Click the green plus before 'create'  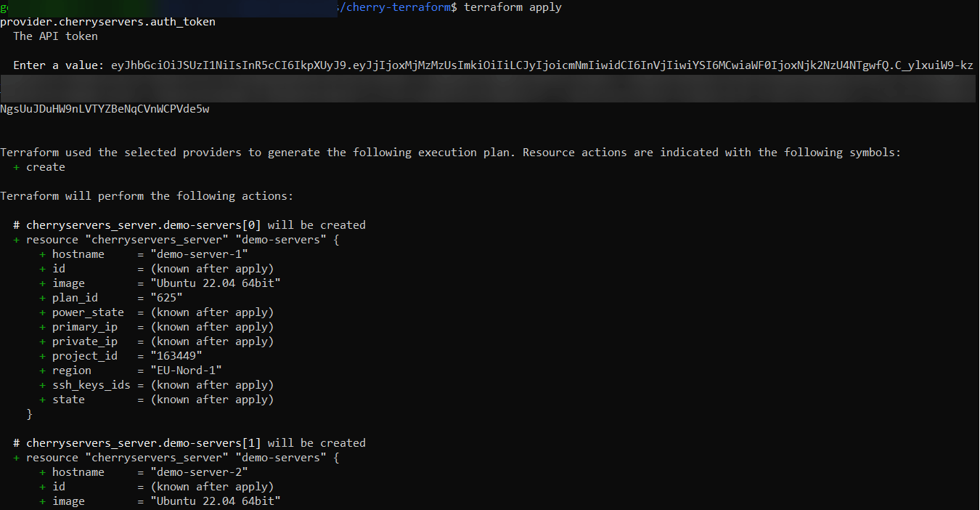point(17,167)
